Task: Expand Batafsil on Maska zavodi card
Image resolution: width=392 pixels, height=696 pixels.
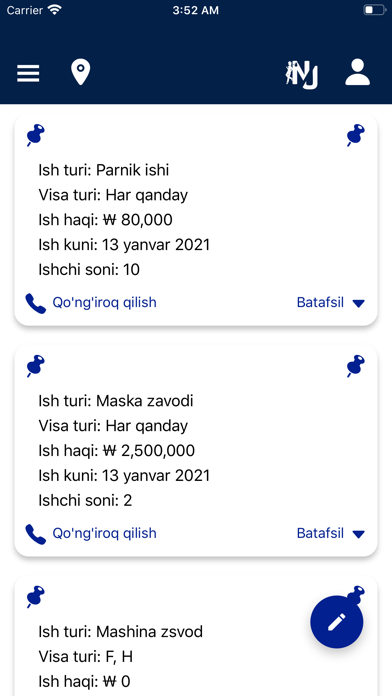Action: [320, 533]
